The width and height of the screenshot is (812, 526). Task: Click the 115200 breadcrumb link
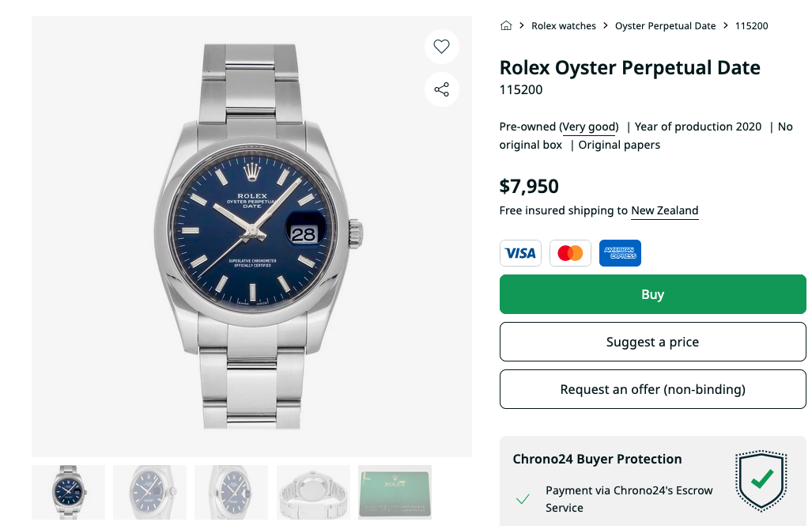(751, 26)
